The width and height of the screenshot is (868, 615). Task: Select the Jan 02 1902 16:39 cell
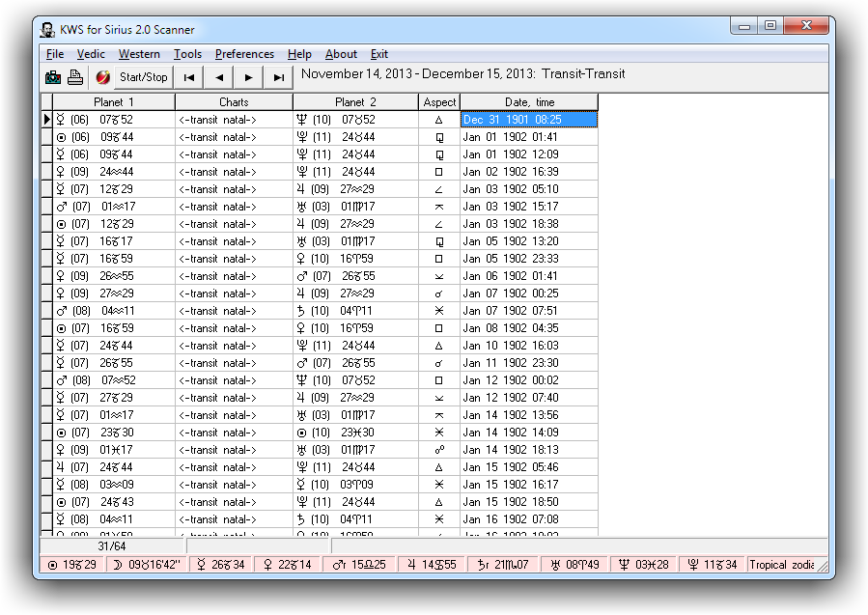(x=529, y=172)
